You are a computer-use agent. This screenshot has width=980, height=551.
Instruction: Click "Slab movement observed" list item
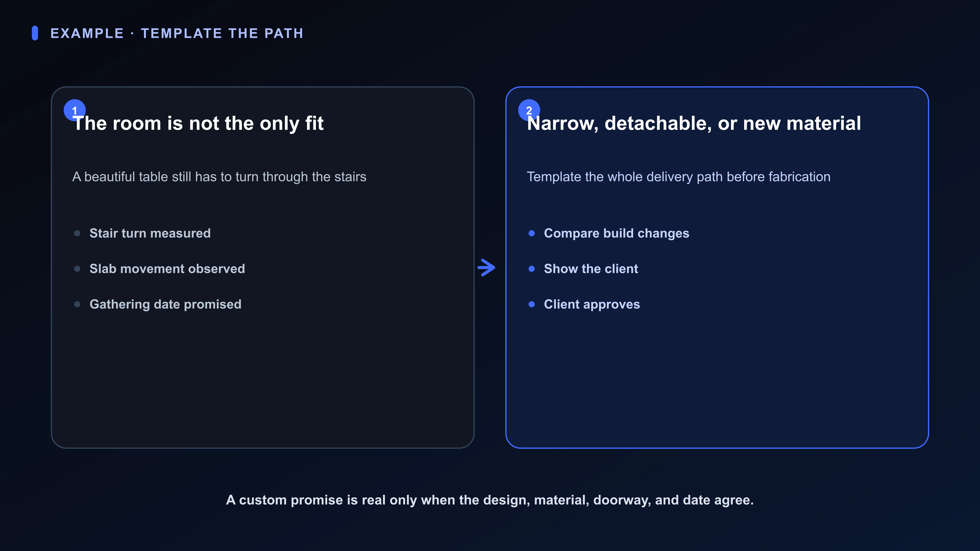(x=167, y=269)
